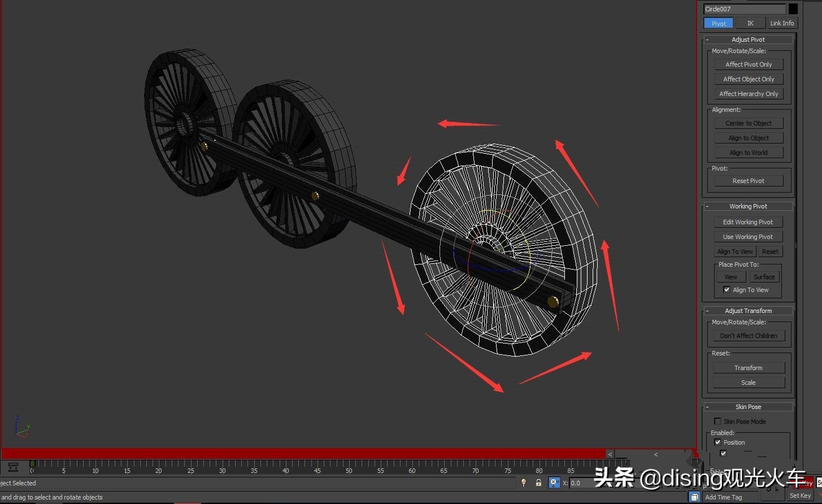Switch to the IK tab
The height and width of the screenshot is (504, 822).
[750, 23]
